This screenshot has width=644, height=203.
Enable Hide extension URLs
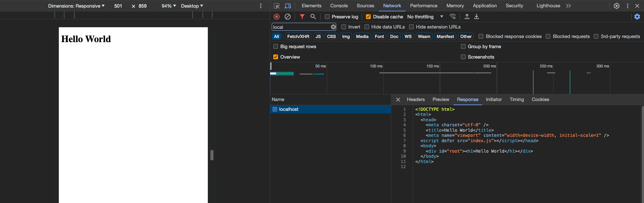[x=412, y=27]
